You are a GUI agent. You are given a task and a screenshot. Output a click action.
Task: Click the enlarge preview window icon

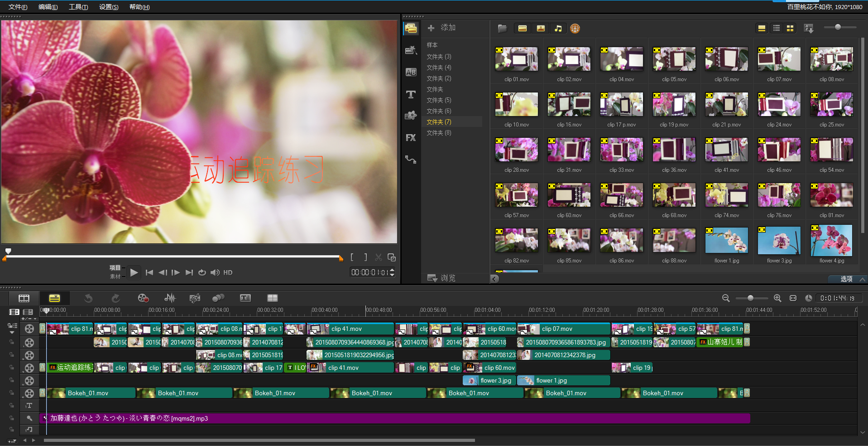coord(392,257)
